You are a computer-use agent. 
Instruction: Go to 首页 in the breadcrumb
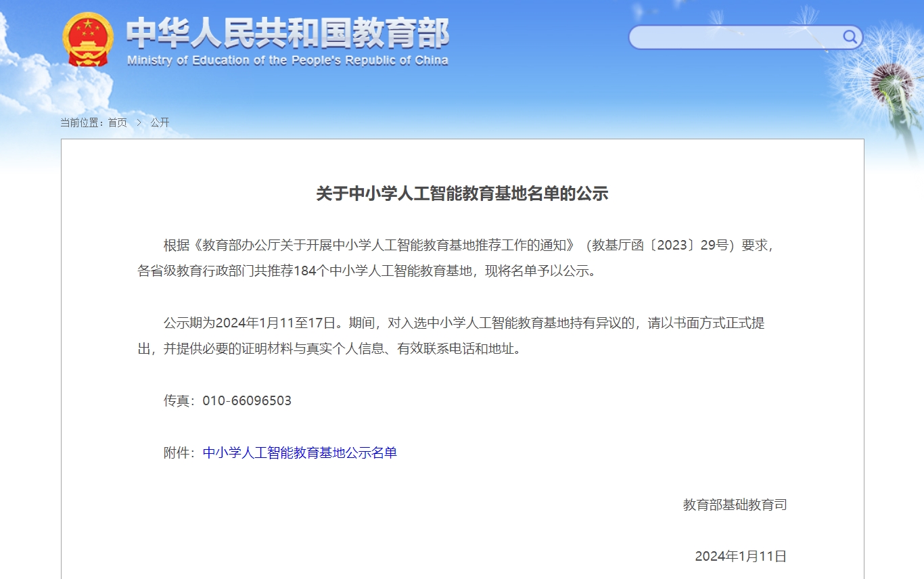117,122
